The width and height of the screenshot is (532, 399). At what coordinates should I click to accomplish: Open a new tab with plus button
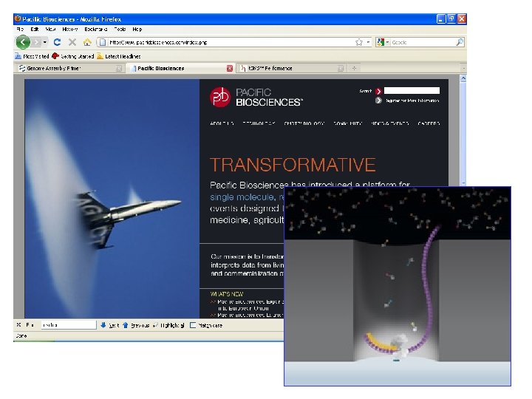point(354,68)
